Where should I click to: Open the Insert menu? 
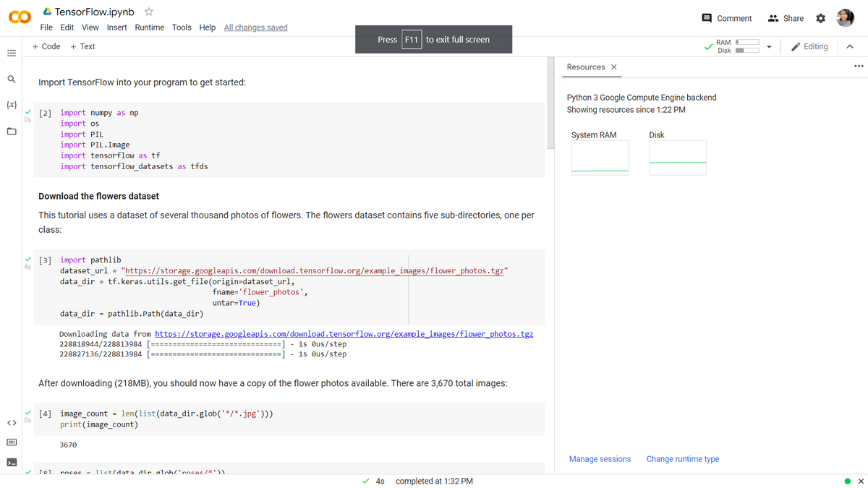[x=117, y=27]
